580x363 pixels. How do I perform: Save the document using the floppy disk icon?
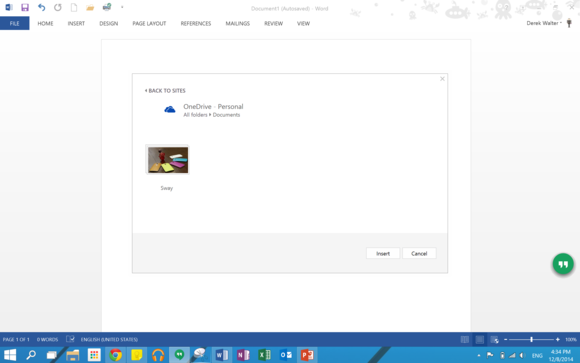(x=25, y=7)
